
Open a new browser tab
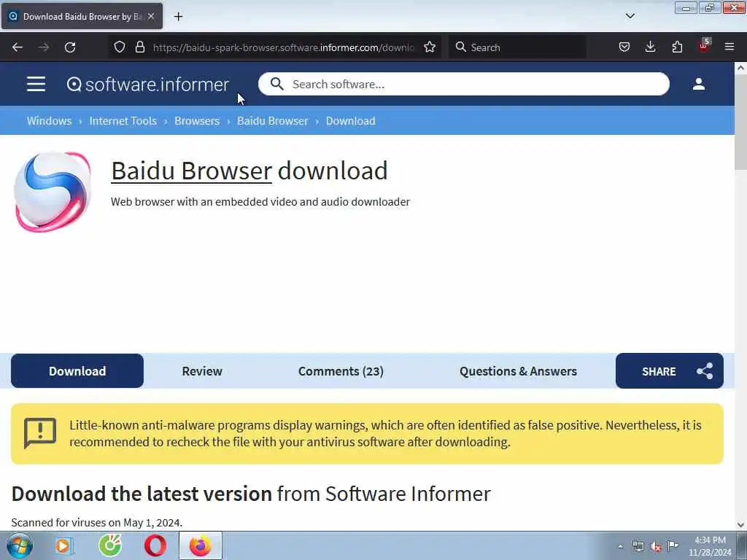click(178, 17)
